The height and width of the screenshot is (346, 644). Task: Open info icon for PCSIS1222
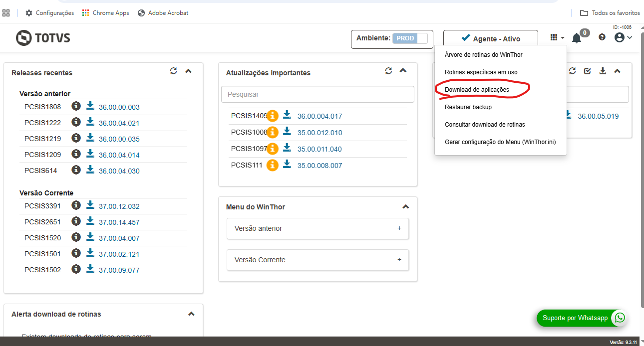click(x=76, y=122)
